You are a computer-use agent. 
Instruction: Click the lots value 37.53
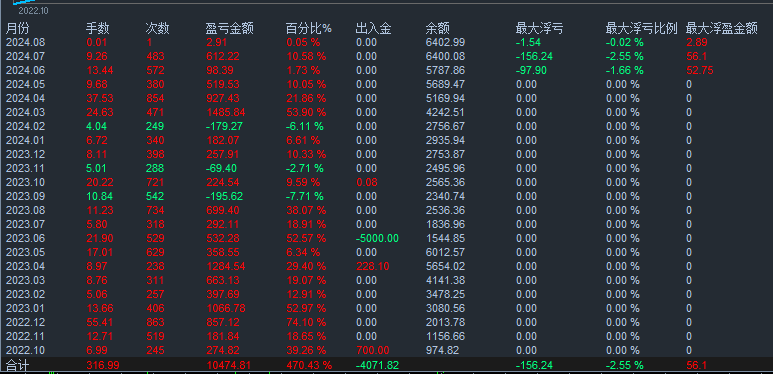(100, 98)
